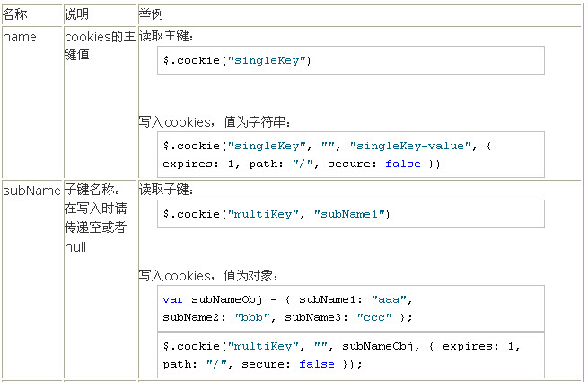Click the 子键名称 description text

tap(92, 191)
